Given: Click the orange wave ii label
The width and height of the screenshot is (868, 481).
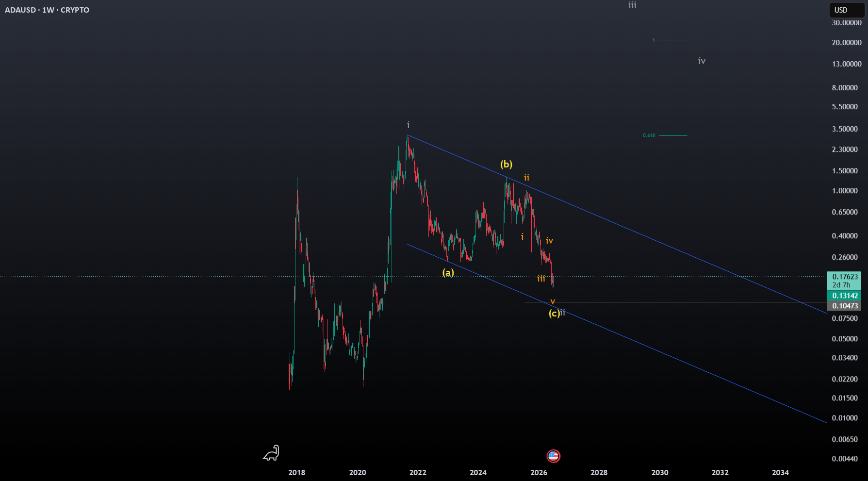Looking at the screenshot, I should [526, 178].
